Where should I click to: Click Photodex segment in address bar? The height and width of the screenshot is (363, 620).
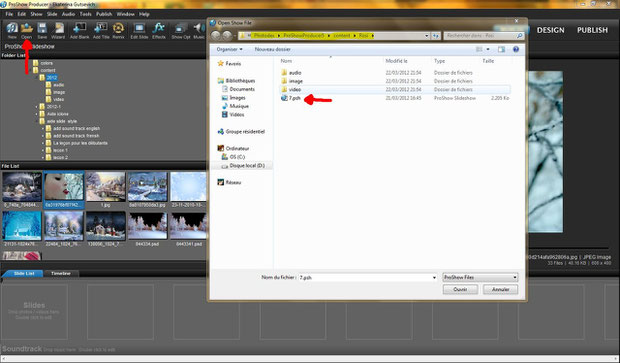[264, 36]
